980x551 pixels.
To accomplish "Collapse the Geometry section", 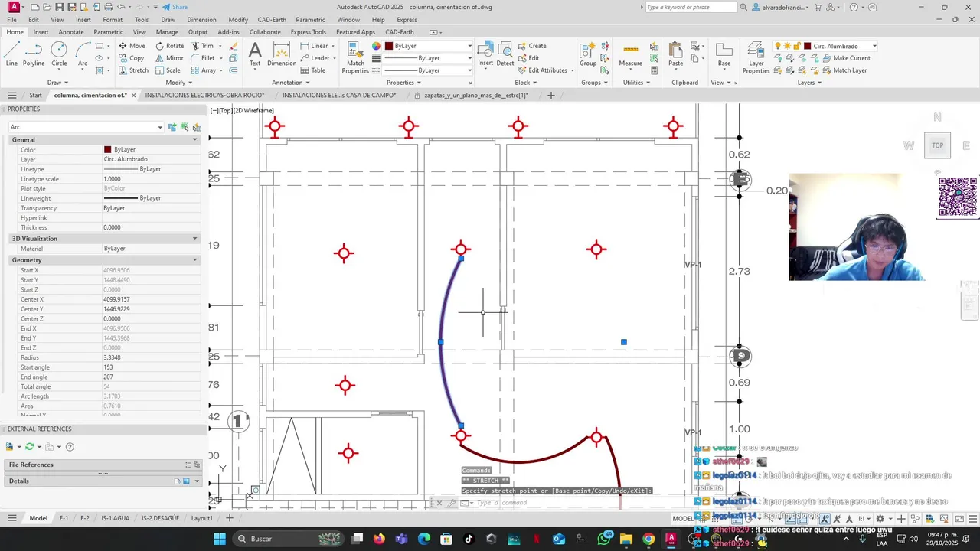I will coord(194,260).
